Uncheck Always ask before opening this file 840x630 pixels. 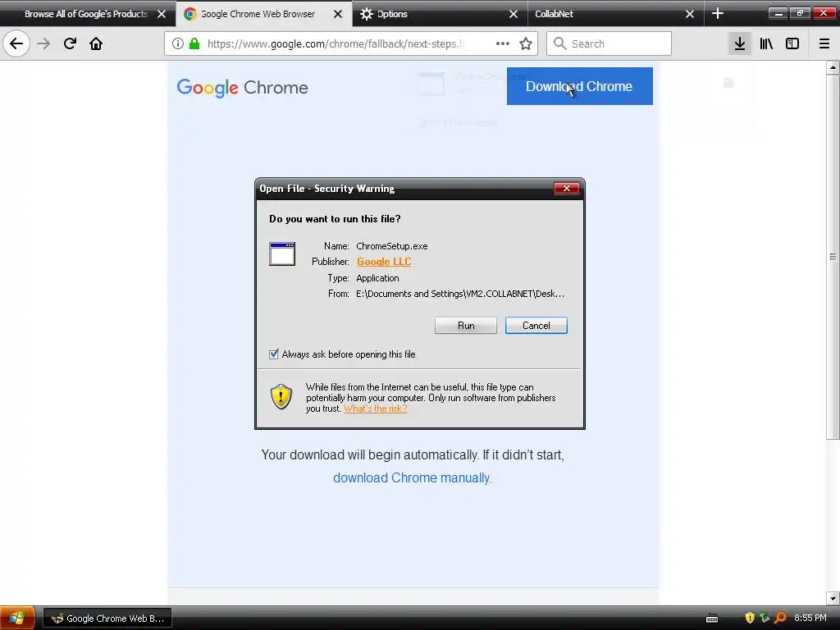274,354
